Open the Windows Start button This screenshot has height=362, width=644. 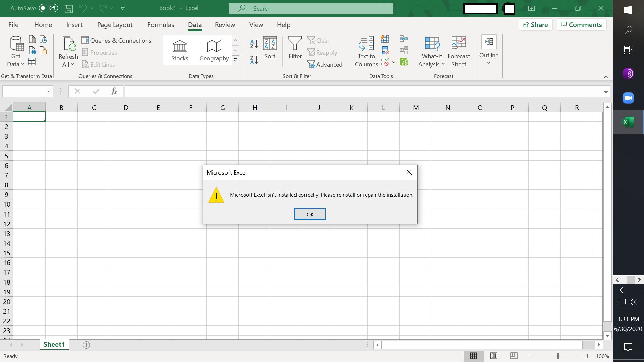pyautogui.click(x=628, y=10)
